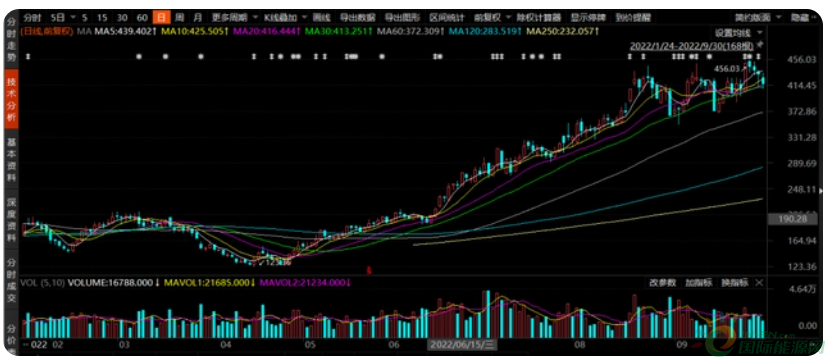Screen dimensions: 830x362
Task: Activate the 画线 drawing tool
Action: click(x=322, y=17)
